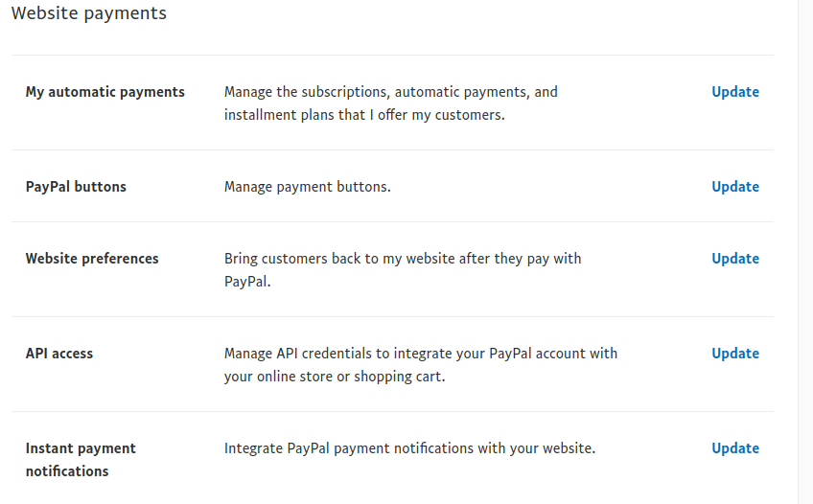Click Update for My automatic payments

point(734,92)
